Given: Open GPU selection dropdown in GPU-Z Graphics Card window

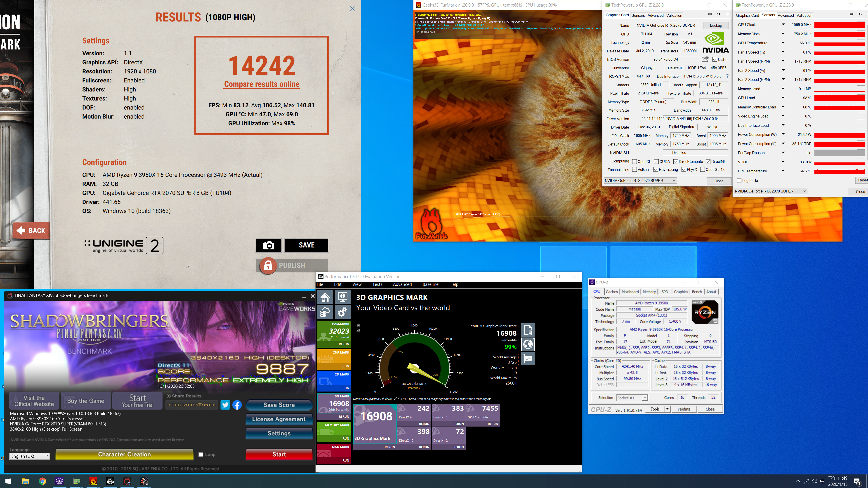Looking at the screenshot, I should click(x=640, y=181).
